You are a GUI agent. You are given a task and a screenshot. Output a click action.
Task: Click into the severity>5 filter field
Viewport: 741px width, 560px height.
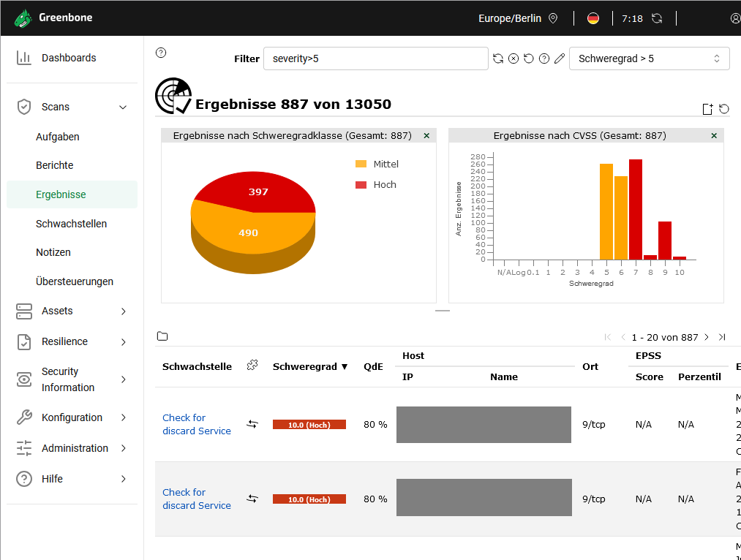[x=375, y=58]
